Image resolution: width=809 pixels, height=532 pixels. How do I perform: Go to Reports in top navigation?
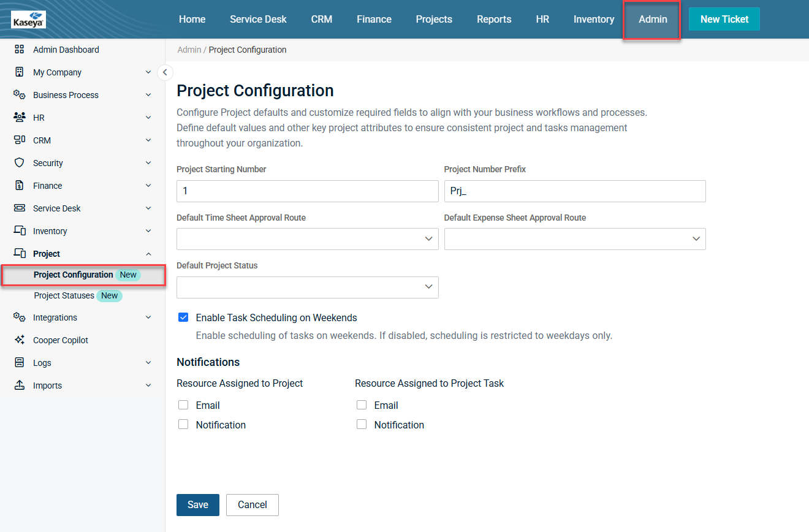[x=494, y=19]
